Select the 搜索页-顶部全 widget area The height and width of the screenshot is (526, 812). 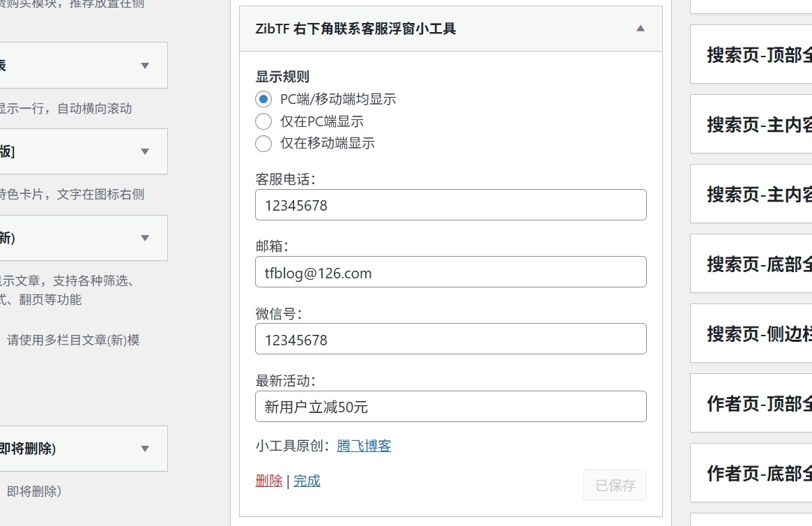751,54
